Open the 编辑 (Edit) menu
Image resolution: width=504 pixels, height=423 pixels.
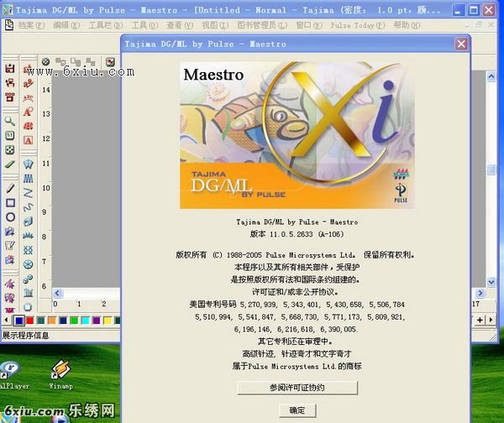(61, 27)
